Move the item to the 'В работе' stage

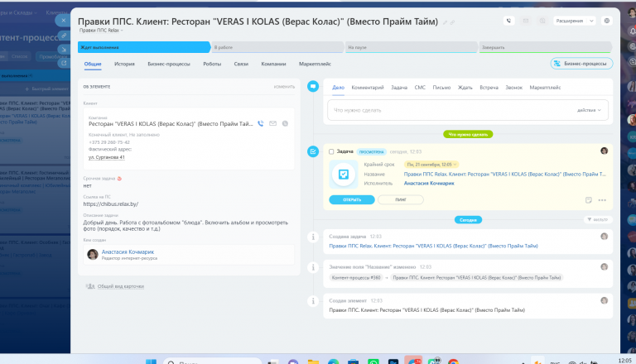tap(278, 47)
